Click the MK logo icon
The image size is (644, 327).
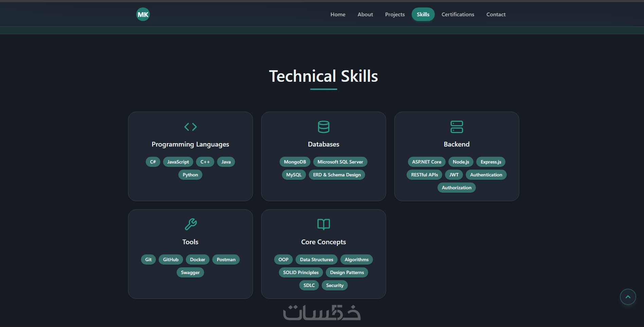pos(143,14)
